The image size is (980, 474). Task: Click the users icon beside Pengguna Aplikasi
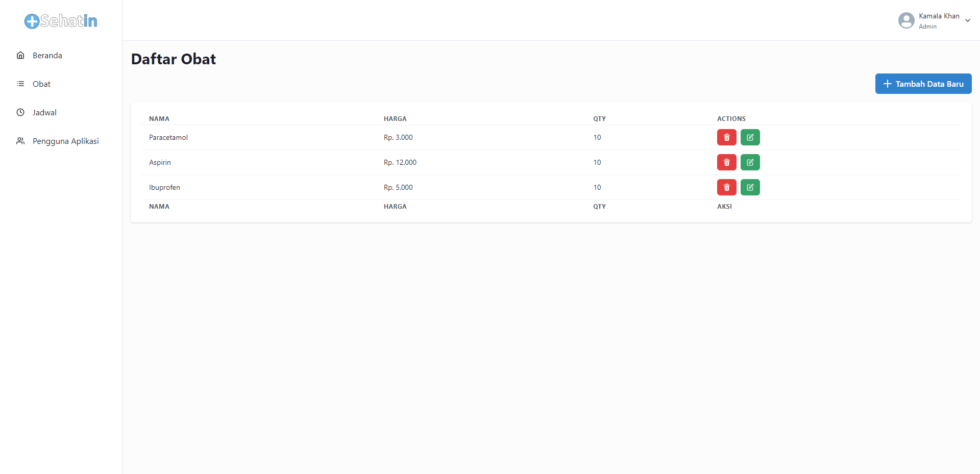click(20, 141)
